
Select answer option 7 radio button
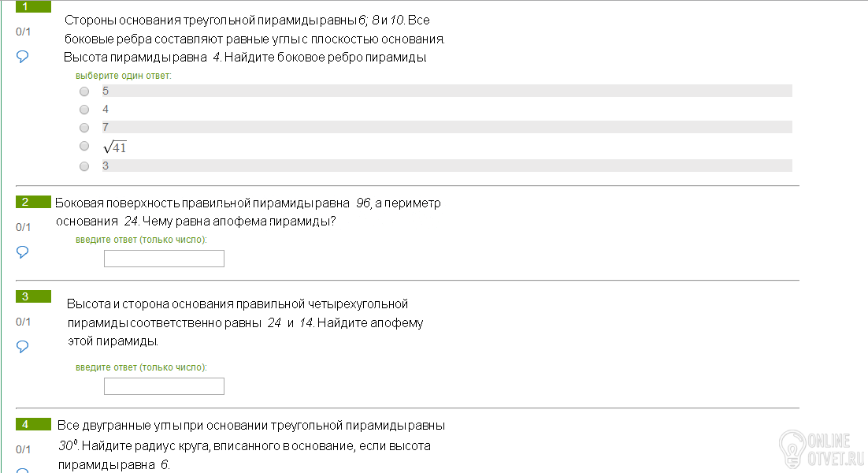[x=84, y=128]
